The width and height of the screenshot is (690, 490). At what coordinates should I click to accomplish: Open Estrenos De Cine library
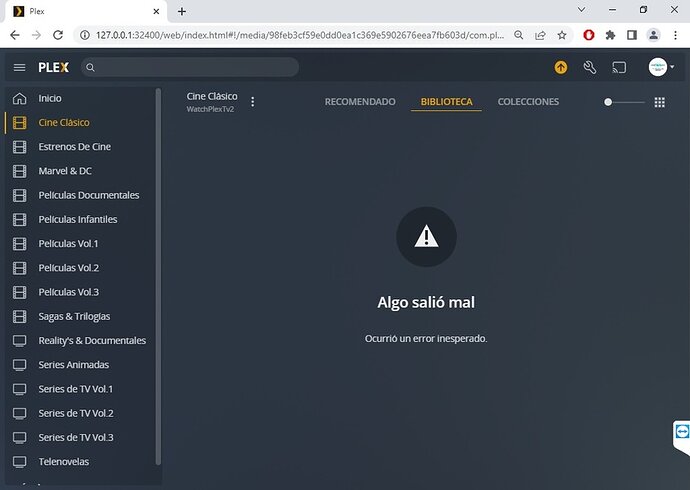pyautogui.click(x=74, y=146)
